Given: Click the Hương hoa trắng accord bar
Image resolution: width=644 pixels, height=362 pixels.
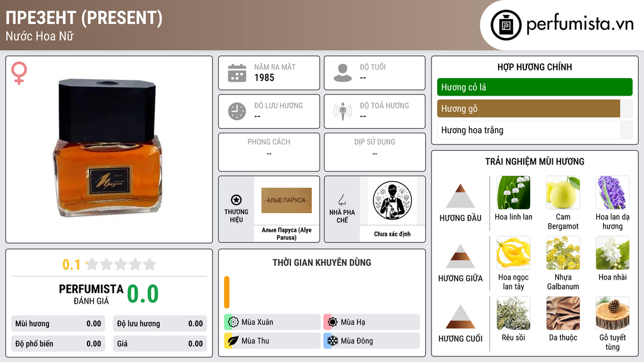Looking at the screenshot, I should tap(535, 130).
